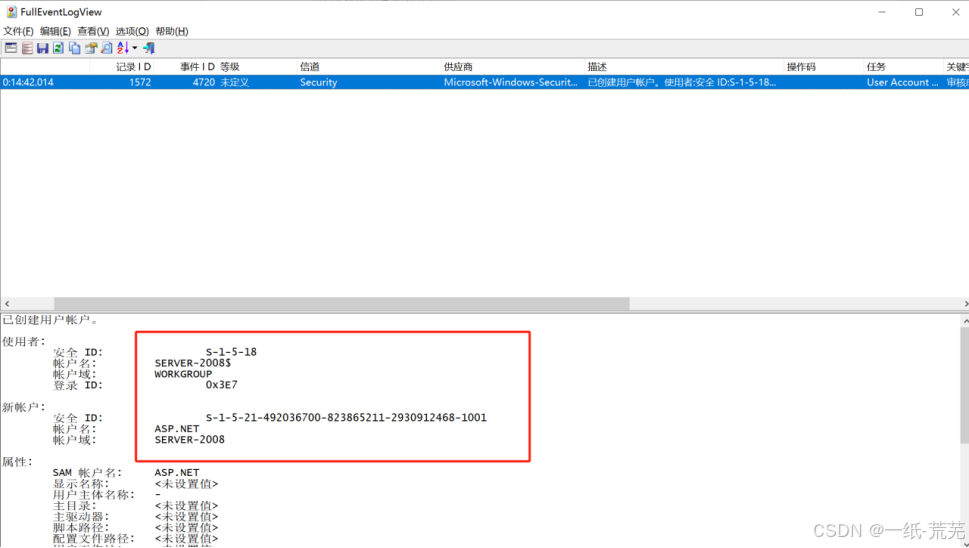Click the SERVER-2008$ account name text
Screen dimensions: 969x548
tap(193, 363)
